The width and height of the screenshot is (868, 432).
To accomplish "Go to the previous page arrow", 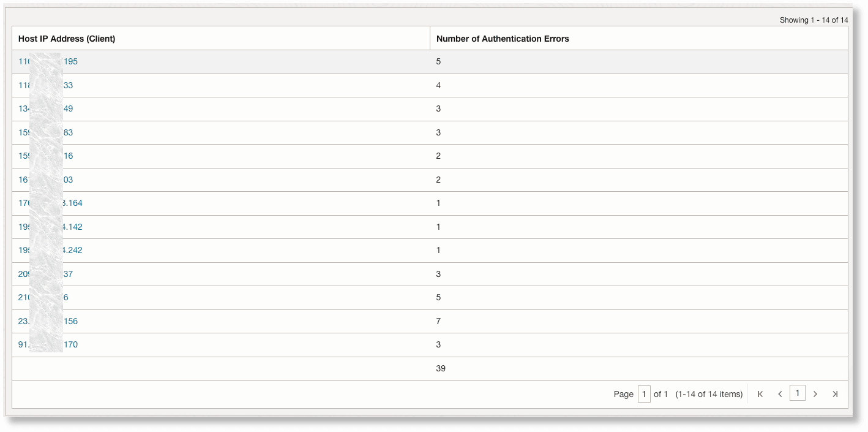I will [x=780, y=394].
